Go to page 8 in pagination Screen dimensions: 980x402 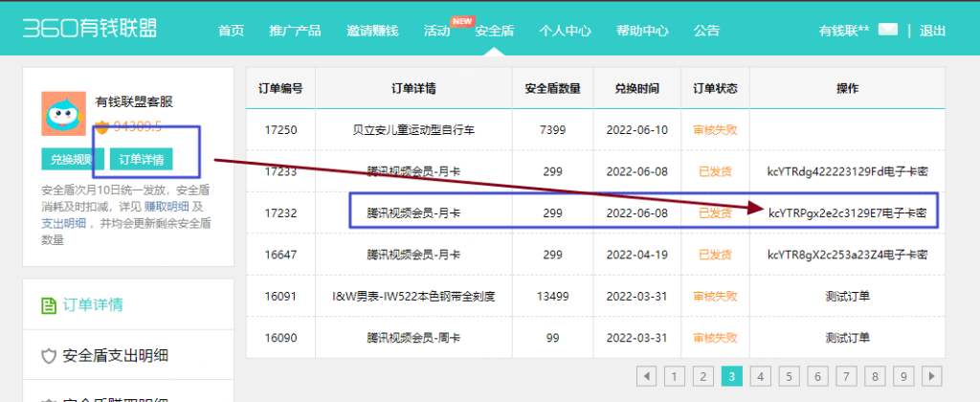coord(875,376)
